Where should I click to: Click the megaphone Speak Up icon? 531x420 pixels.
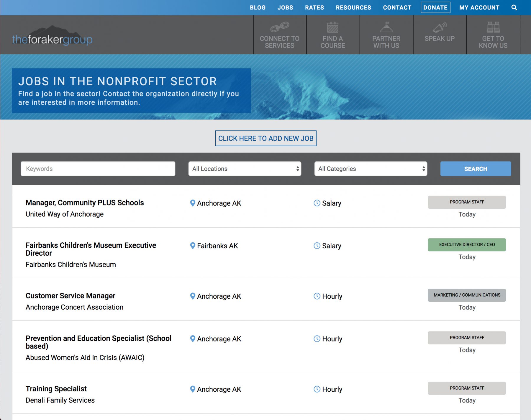coord(440,27)
